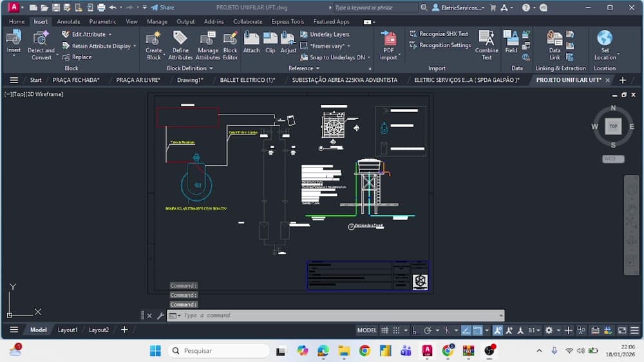
Task: Toggle grid display in status bar
Action: pos(385,330)
